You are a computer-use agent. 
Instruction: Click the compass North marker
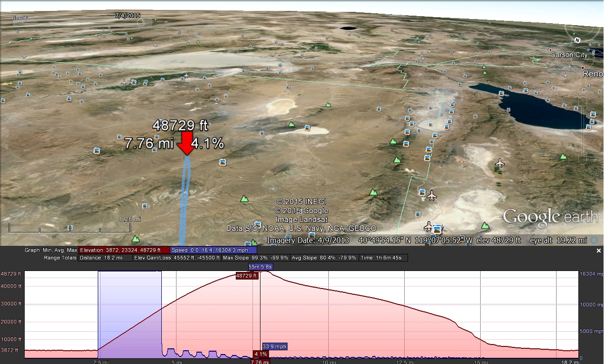tap(577, 40)
